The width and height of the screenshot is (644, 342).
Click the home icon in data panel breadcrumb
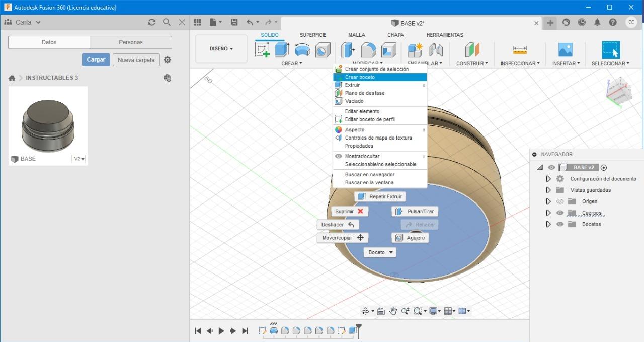tap(12, 78)
